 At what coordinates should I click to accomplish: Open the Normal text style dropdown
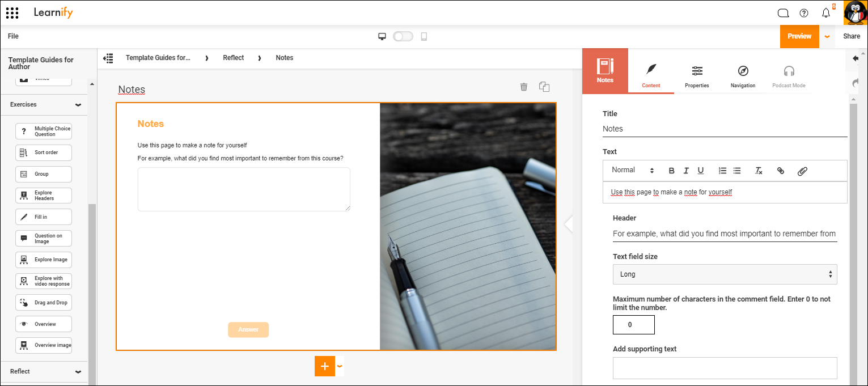pos(633,170)
